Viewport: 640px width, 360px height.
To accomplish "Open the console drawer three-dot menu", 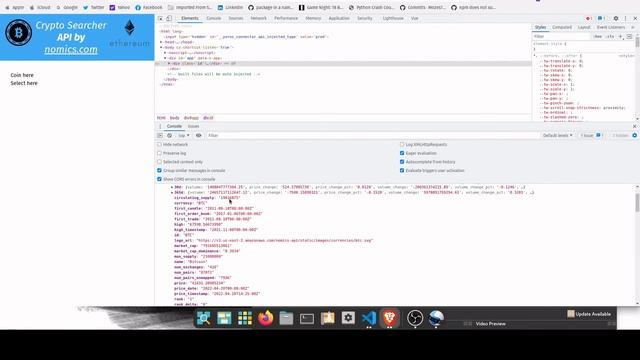I will 160,127.
